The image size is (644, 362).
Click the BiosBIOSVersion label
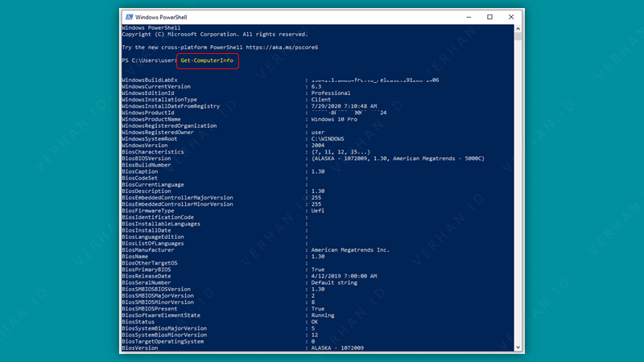coord(147,158)
